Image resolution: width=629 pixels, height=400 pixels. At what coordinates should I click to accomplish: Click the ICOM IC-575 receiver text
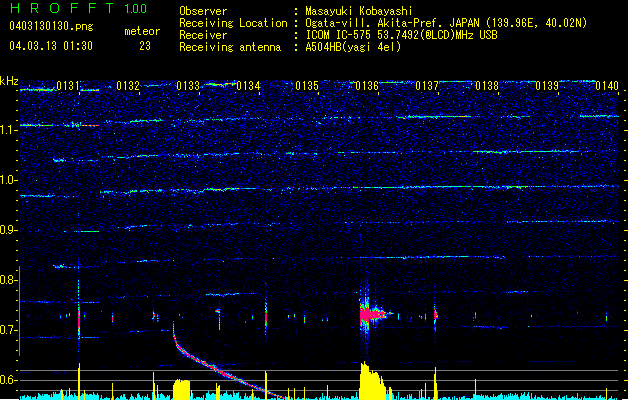(401, 35)
